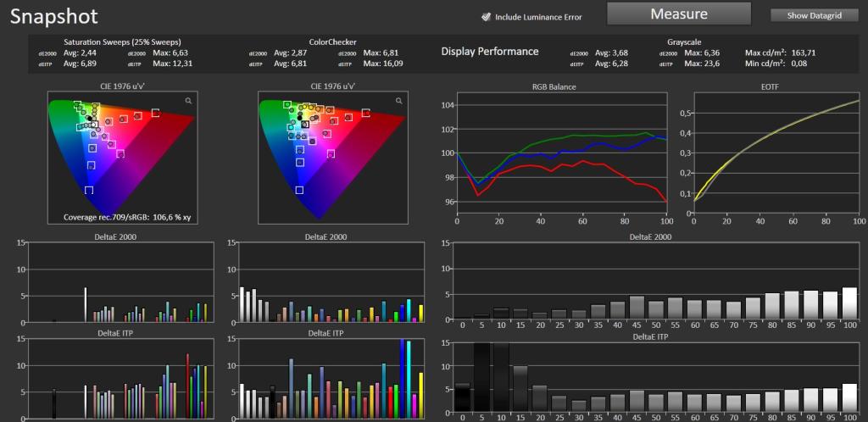Select the tall blue bar in ColorChecker DeltaE ITP
The width and height of the screenshot is (868, 422).
tap(403, 378)
